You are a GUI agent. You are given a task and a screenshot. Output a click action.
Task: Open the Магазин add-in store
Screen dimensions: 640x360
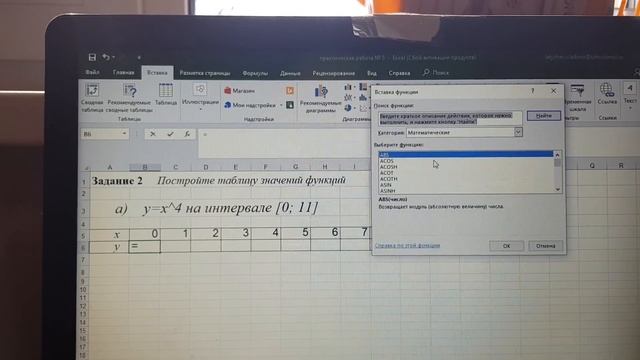click(240, 91)
